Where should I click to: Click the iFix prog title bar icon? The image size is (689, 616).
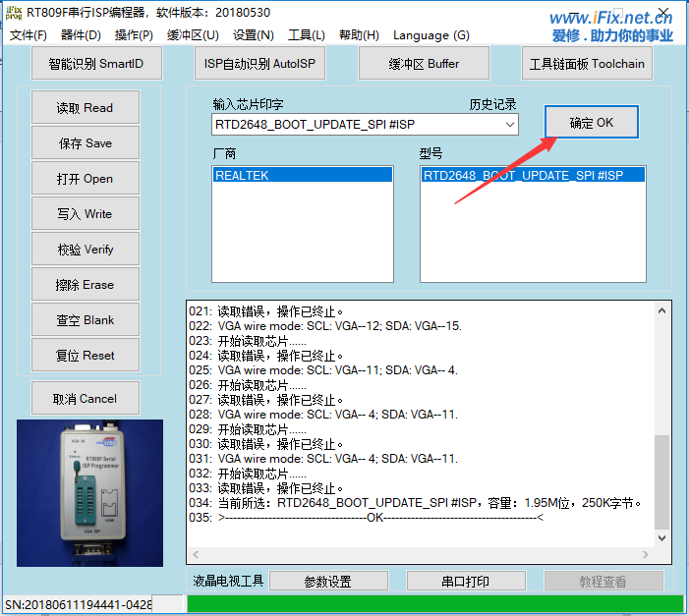coord(14,13)
